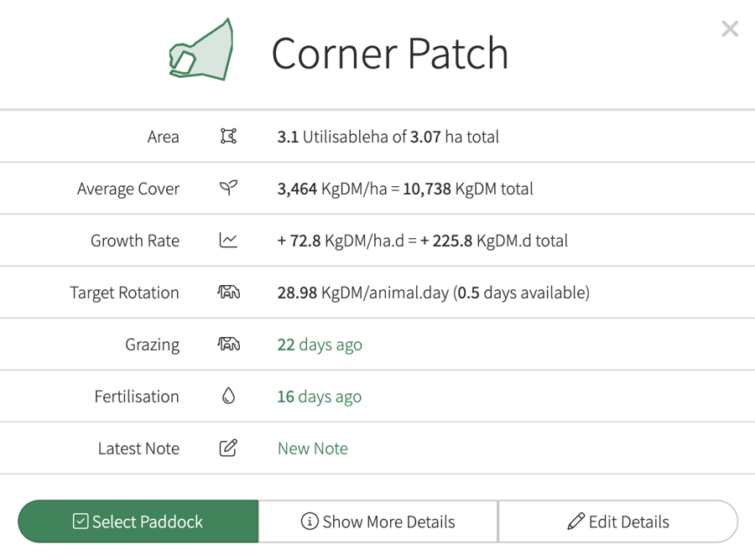This screenshot has height=560, width=755.
Task: Click the Target Rotation cow icon
Action: point(228,293)
